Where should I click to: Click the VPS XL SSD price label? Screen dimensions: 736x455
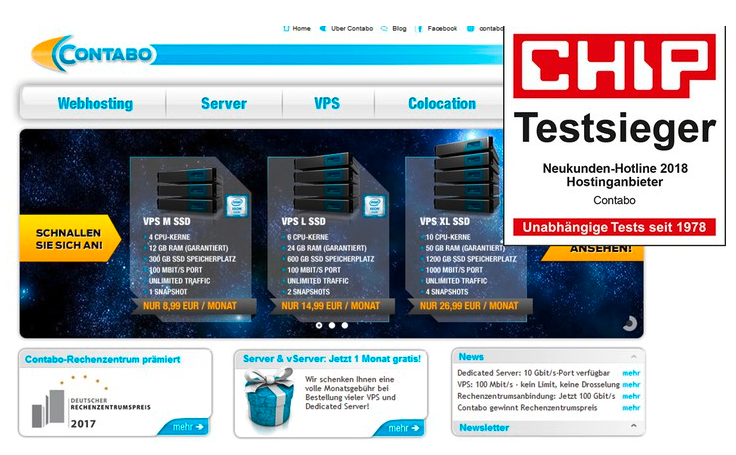tap(469, 305)
